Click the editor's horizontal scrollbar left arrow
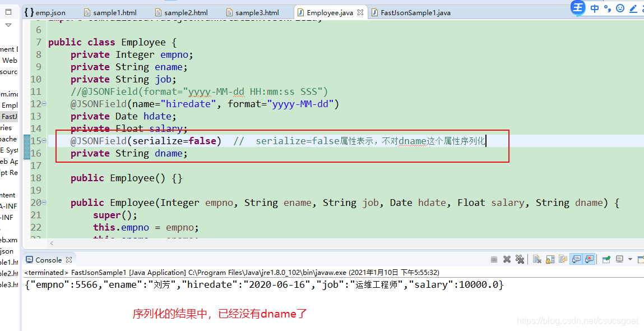The height and width of the screenshot is (331, 644). pos(51,242)
